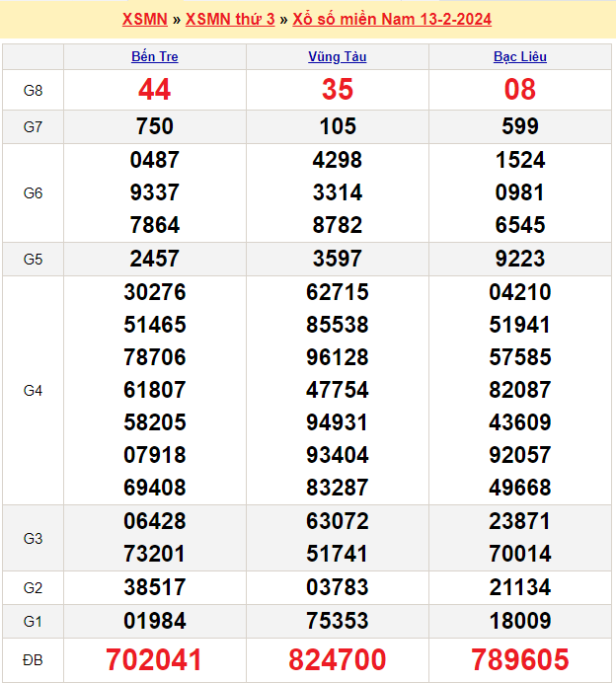Select the Vũng Tàu column header link
This screenshot has height=683, width=616.
(x=338, y=56)
